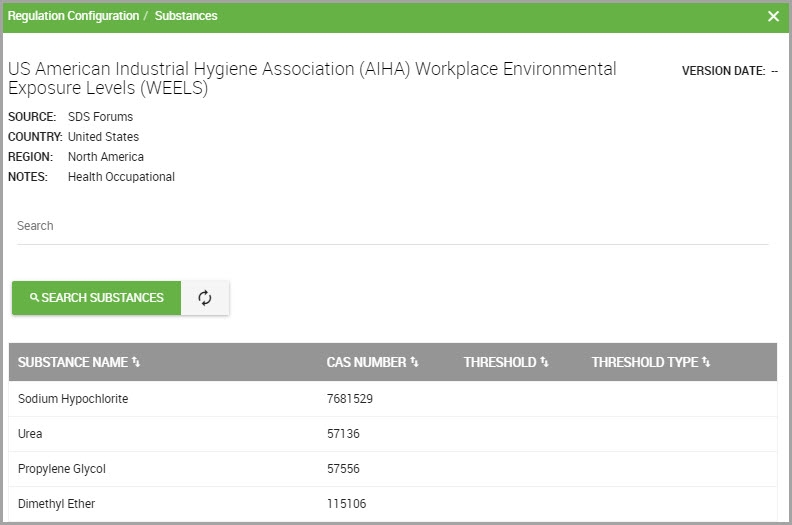Select the Substances breadcrumb item
The image size is (792, 525).
click(186, 16)
